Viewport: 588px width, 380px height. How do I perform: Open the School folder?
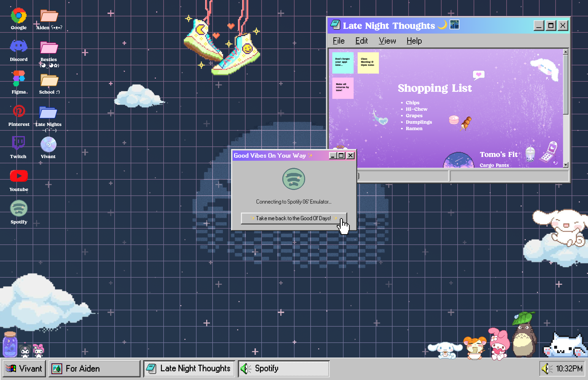(x=49, y=80)
